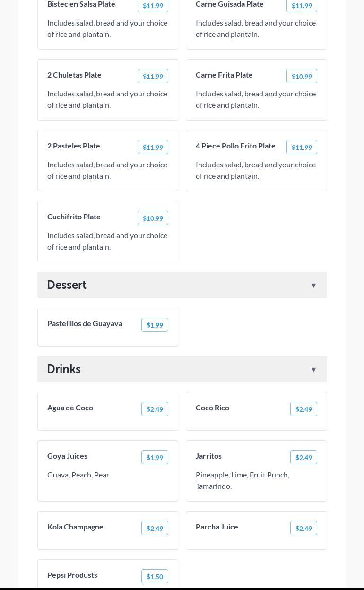Select the Goya Juices $1.99 price
This screenshot has height=590, width=364.
click(155, 457)
